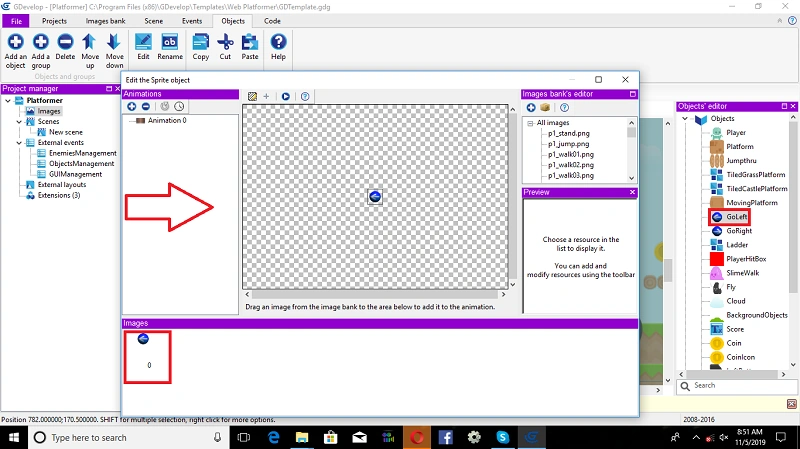The image size is (800, 449).
Task: Close the Preview panel
Action: [x=632, y=192]
